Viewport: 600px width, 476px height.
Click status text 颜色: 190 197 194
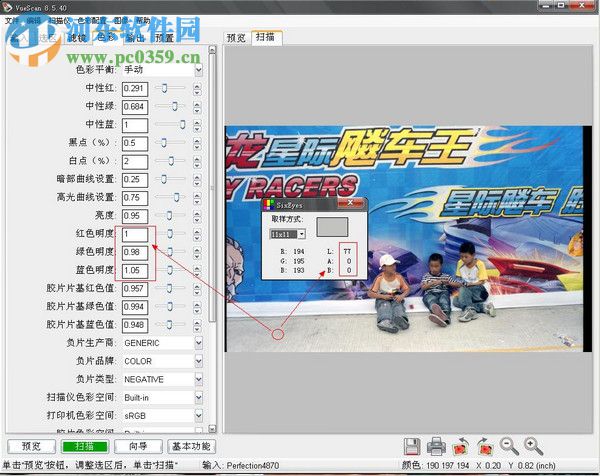[436, 466]
